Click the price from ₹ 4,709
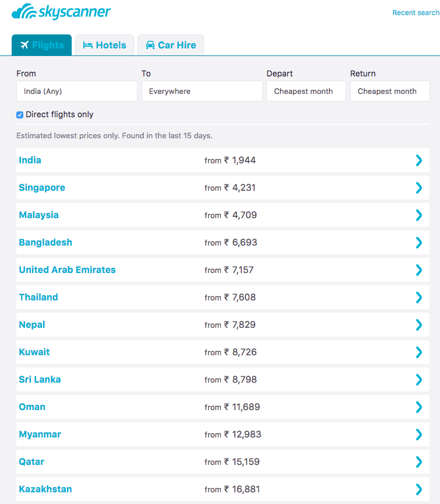Image resolution: width=440 pixels, height=504 pixels. (x=231, y=215)
